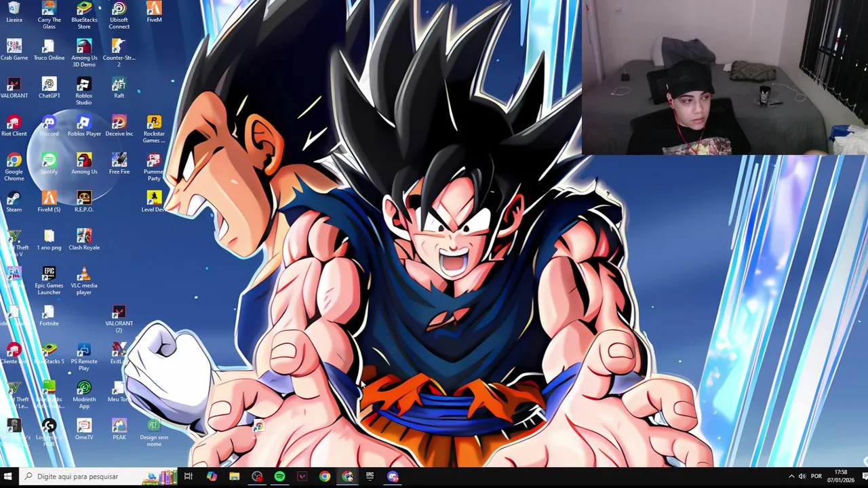The height and width of the screenshot is (488, 868).
Task: Select Logitech G HUB desktop icon
Action: 49,432
